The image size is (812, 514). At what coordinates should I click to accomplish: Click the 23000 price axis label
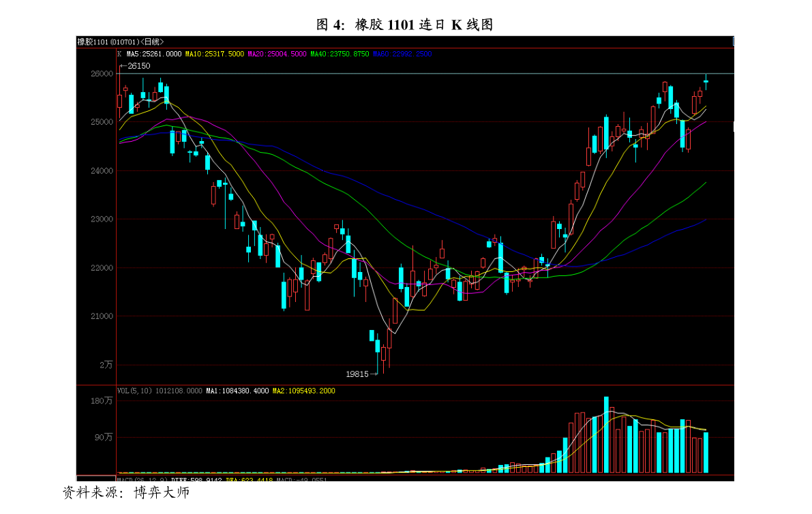tap(102, 220)
